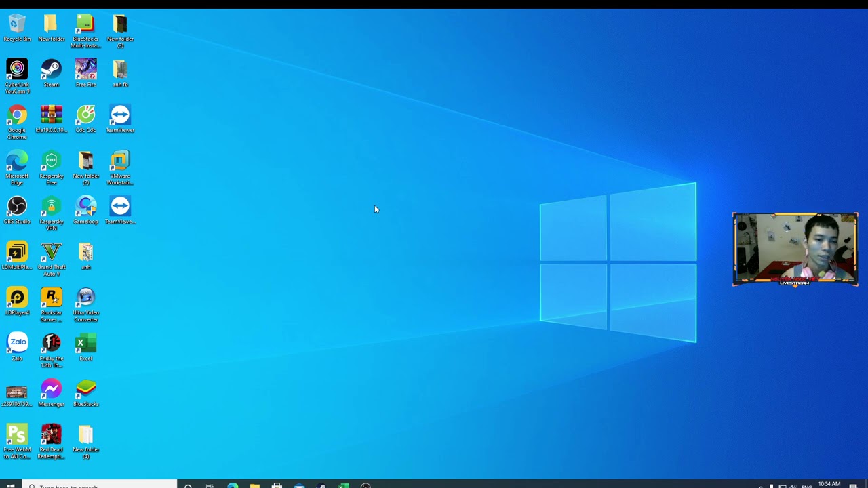Open Rockstar Games Launcher shortcut
868x488 pixels.
(x=52, y=304)
